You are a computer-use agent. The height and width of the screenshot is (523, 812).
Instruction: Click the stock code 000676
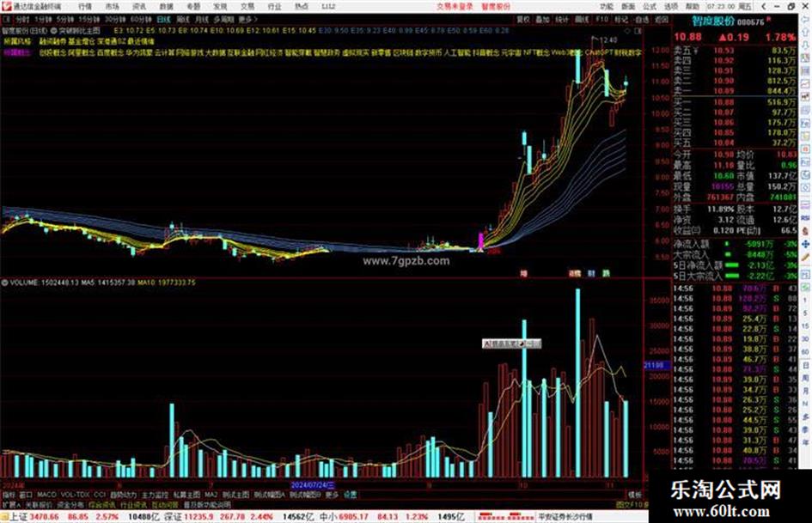(x=751, y=21)
